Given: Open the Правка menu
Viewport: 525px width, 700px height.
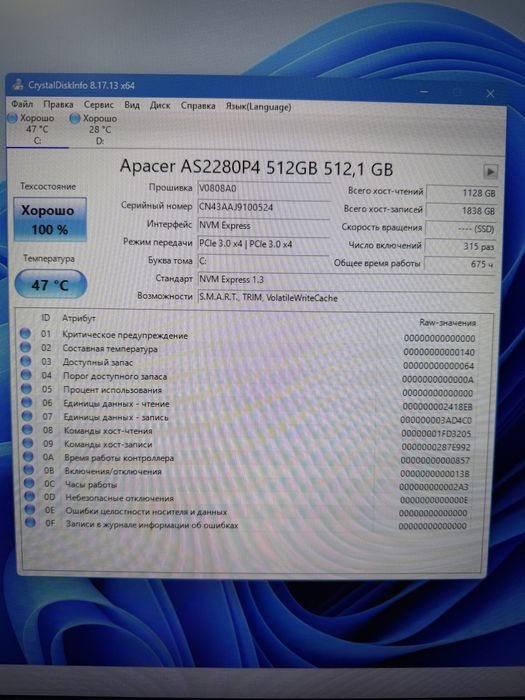Looking at the screenshot, I should (x=58, y=104).
